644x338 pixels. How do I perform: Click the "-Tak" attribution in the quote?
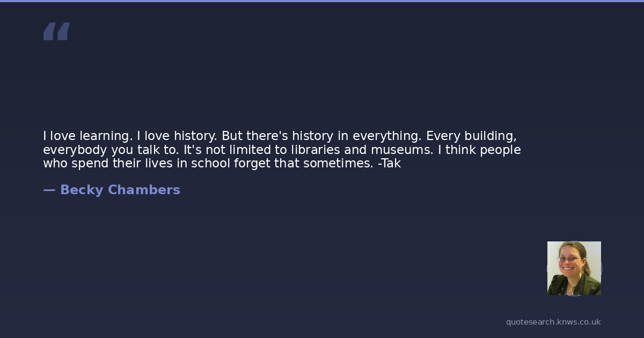(390, 163)
